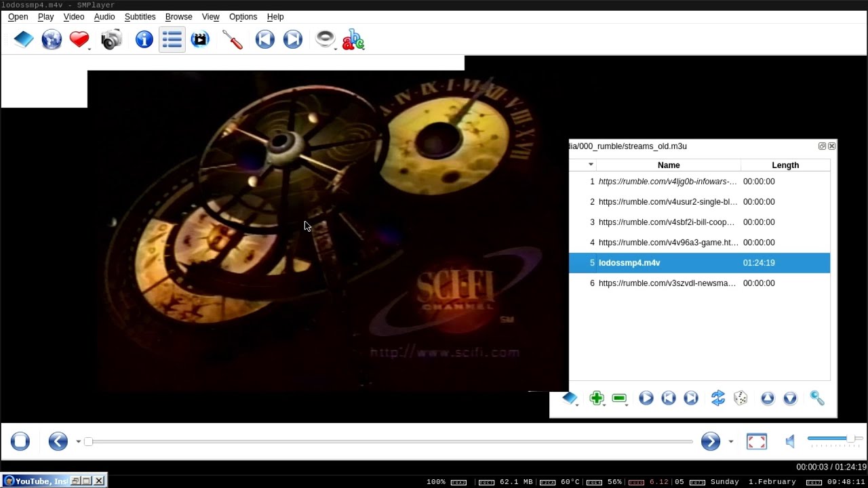Click playlist Load/Save book icon
This screenshot has width=868, height=488.
[x=570, y=399]
